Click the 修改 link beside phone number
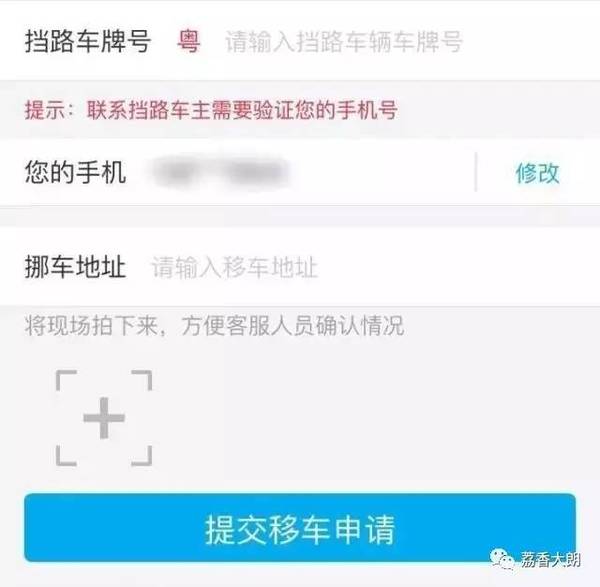 [537, 173]
